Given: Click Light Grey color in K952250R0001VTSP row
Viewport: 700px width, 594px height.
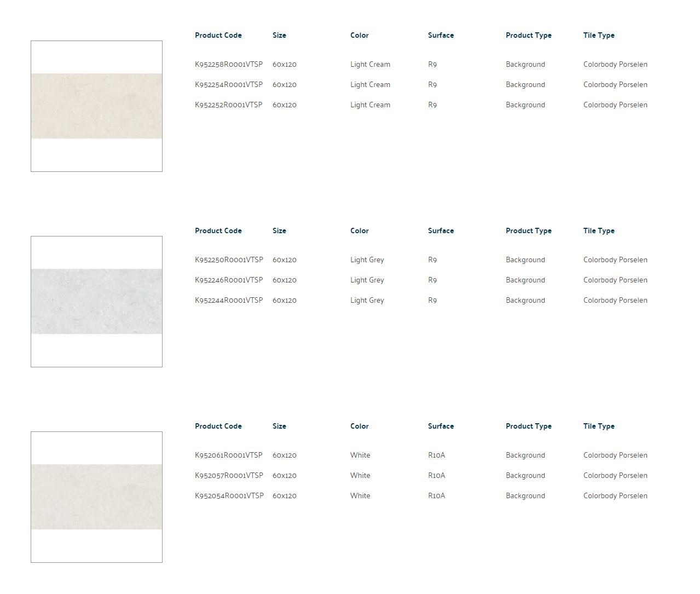Looking at the screenshot, I should [367, 260].
